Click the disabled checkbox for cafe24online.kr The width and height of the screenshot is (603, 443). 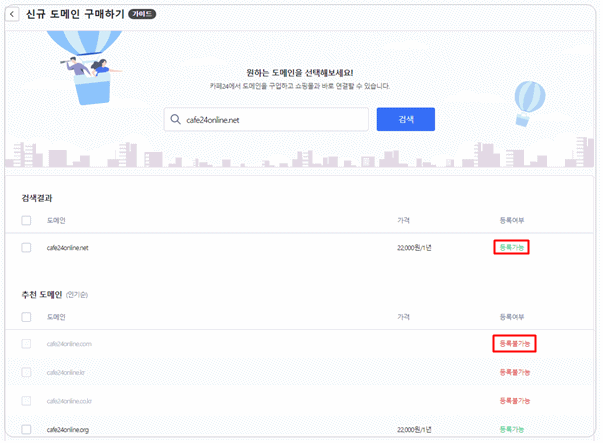pyautogui.click(x=26, y=372)
